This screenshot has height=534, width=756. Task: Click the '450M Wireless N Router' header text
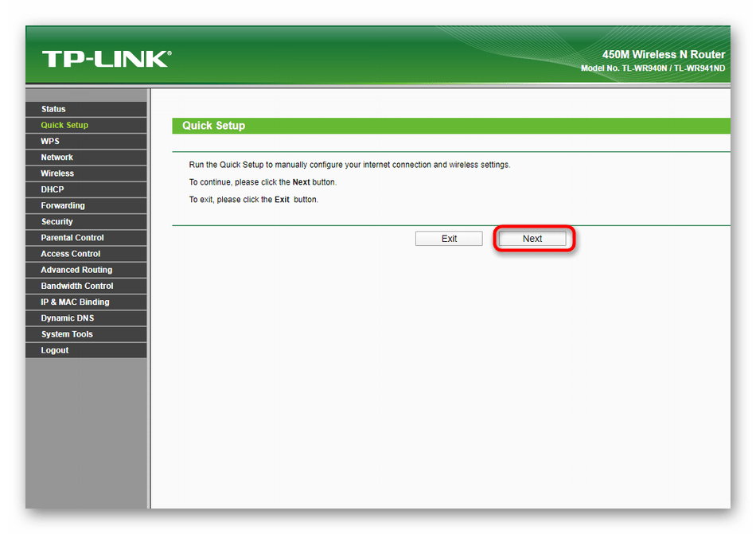click(x=664, y=54)
